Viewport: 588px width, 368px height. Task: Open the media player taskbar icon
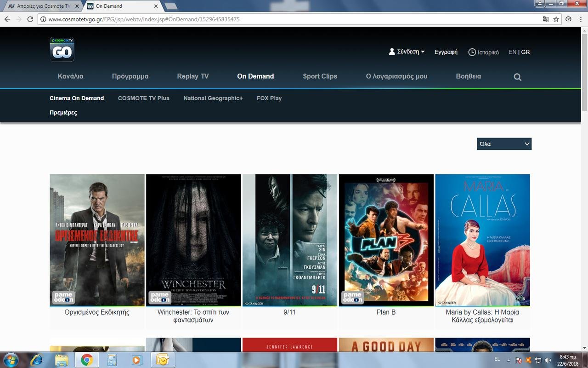point(137,360)
